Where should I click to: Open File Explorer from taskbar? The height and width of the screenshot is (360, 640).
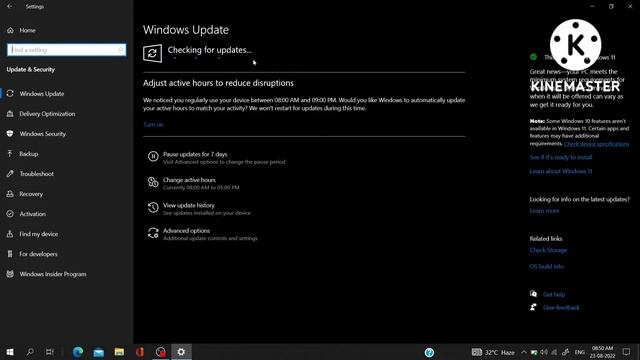[119, 352]
